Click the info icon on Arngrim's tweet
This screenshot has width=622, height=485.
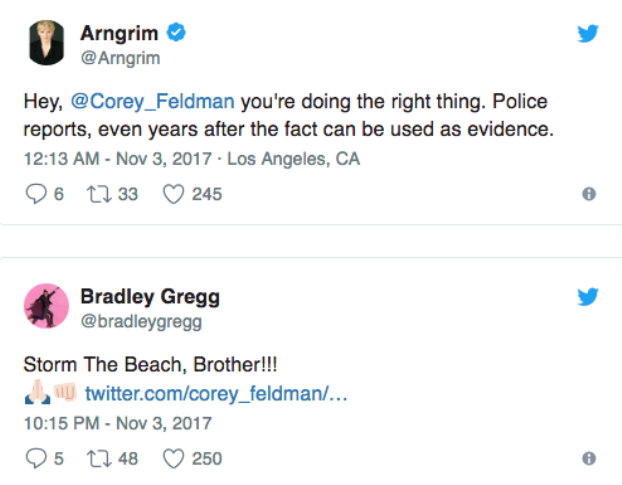point(589,194)
